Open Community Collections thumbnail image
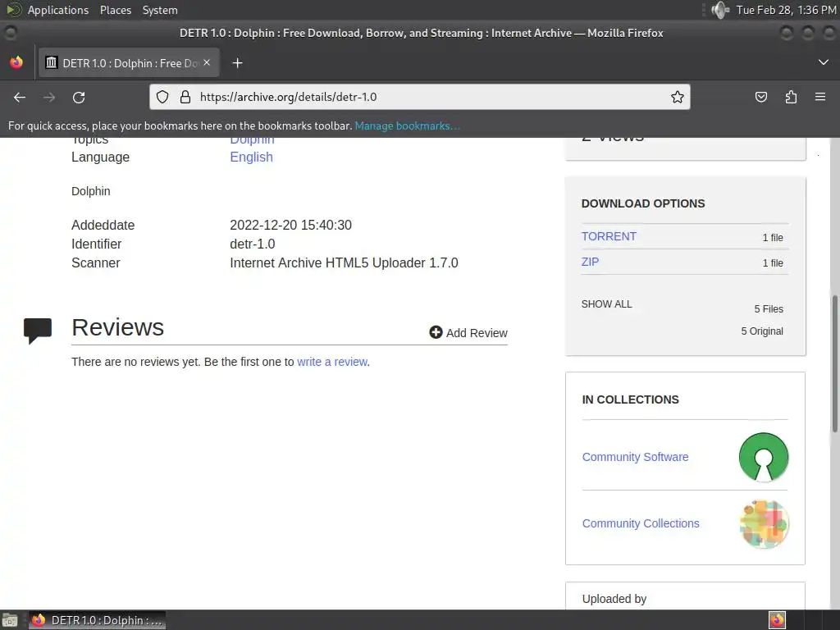This screenshot has width=840, height=630. coord(764,523)
